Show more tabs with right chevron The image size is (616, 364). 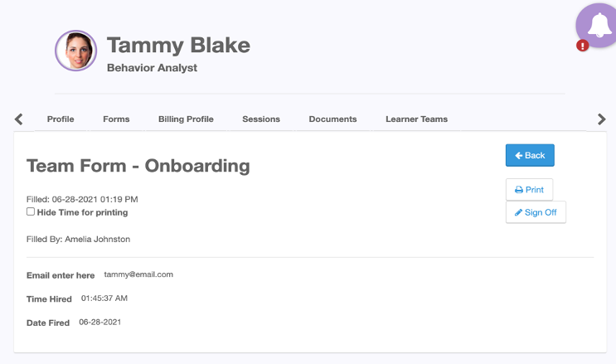tap(601, 119)
